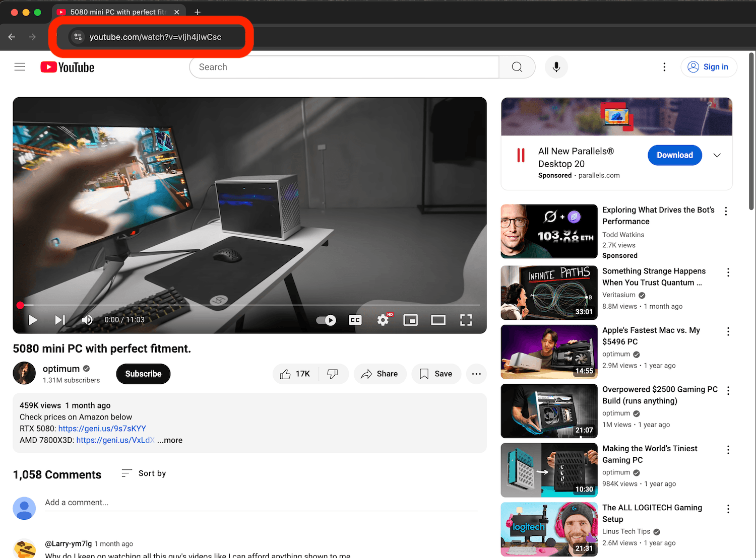Image resolution: width=756 pixels, height=558 pixels.
Task: Make the video fullscreen
Action: (x=466, y=320)
